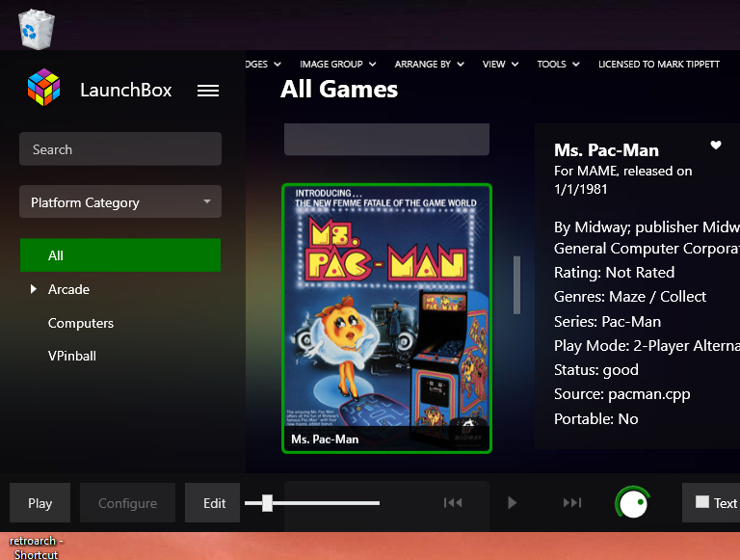The height and width of the screenshot is (560, 740).
Task: Click the Status: good text
Action: click(596, 370)
